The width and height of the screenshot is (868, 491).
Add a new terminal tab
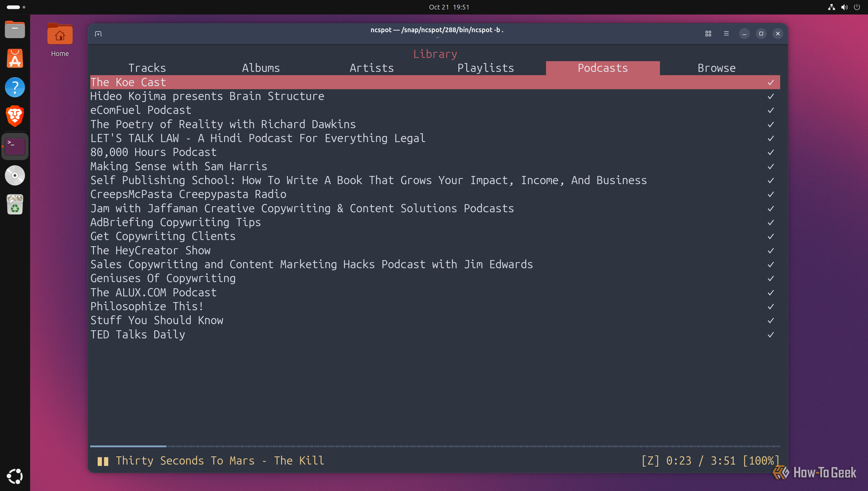[x=98, y=34]
